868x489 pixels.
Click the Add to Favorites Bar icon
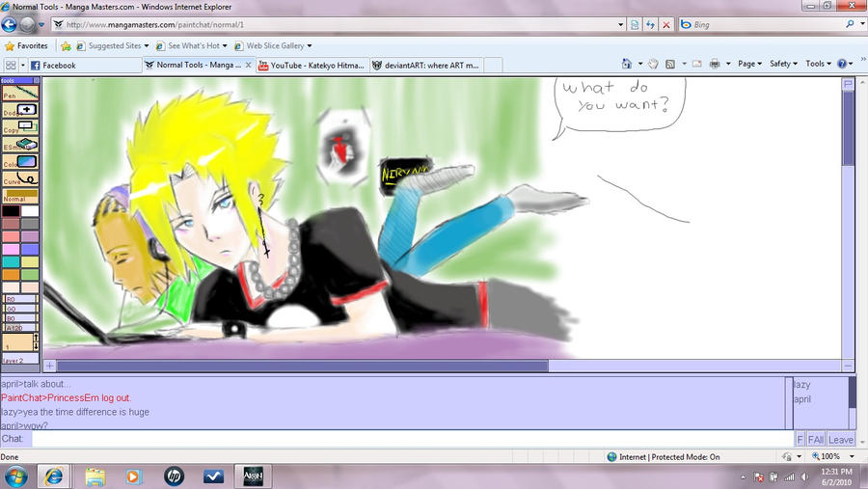point(66,46)
